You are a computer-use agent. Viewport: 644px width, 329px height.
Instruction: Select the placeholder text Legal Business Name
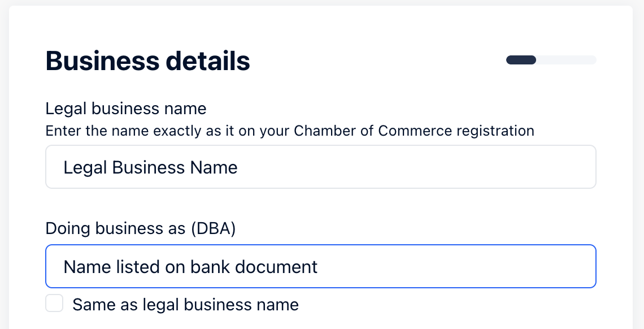[150, 167]
